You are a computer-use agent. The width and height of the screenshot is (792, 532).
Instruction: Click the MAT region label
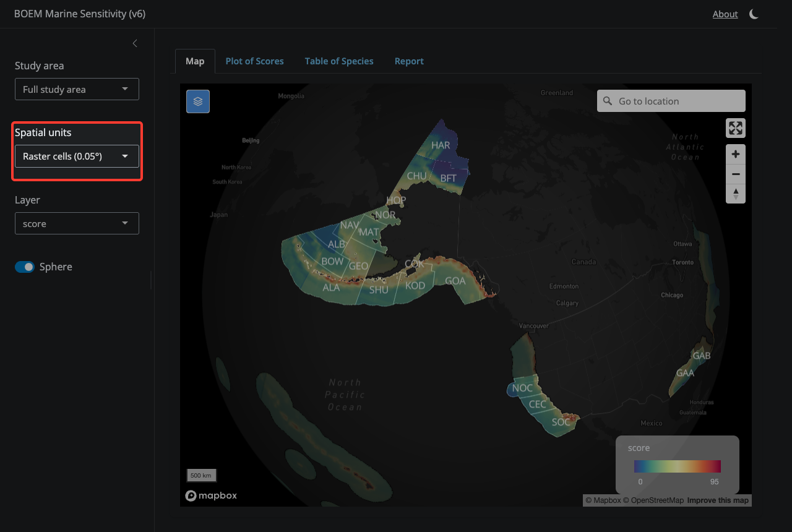click(x=369, y=232)
